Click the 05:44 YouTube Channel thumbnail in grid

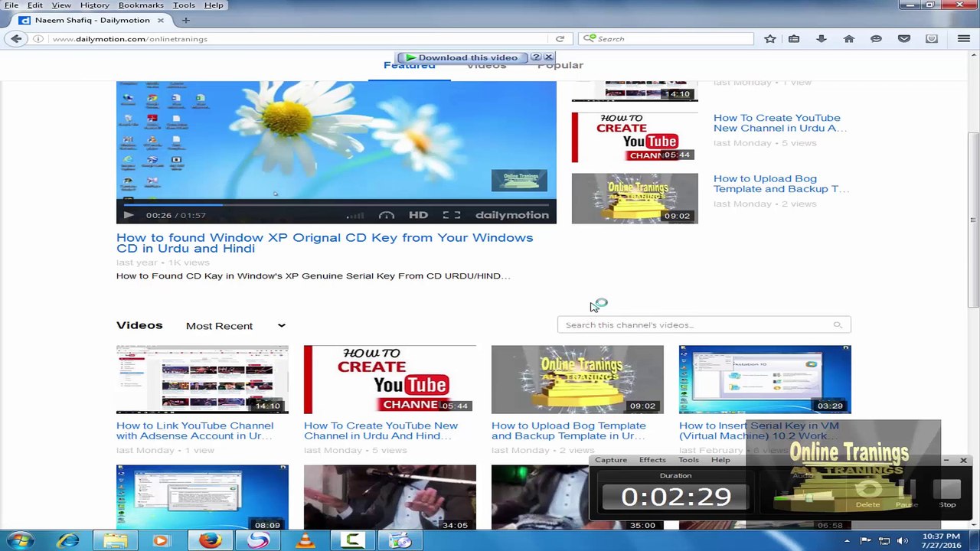click(x=390, y=380)
